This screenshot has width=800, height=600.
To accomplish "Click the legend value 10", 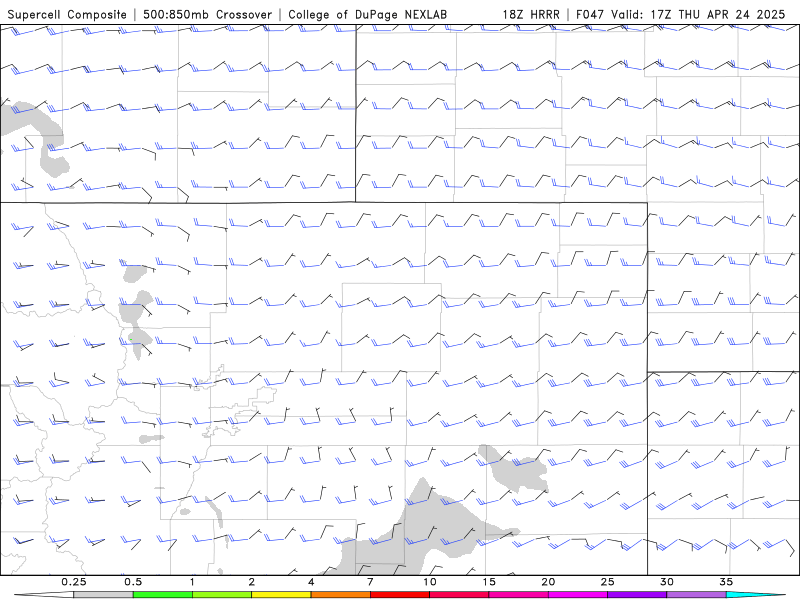I will pyautogui.click(x=430, y=582).
